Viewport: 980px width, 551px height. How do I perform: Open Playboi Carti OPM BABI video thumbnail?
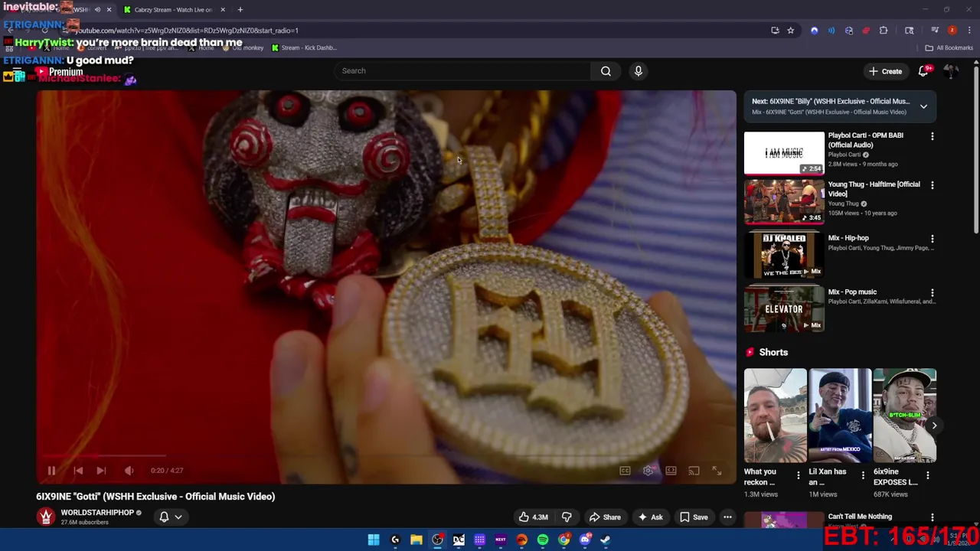(784, 153)
